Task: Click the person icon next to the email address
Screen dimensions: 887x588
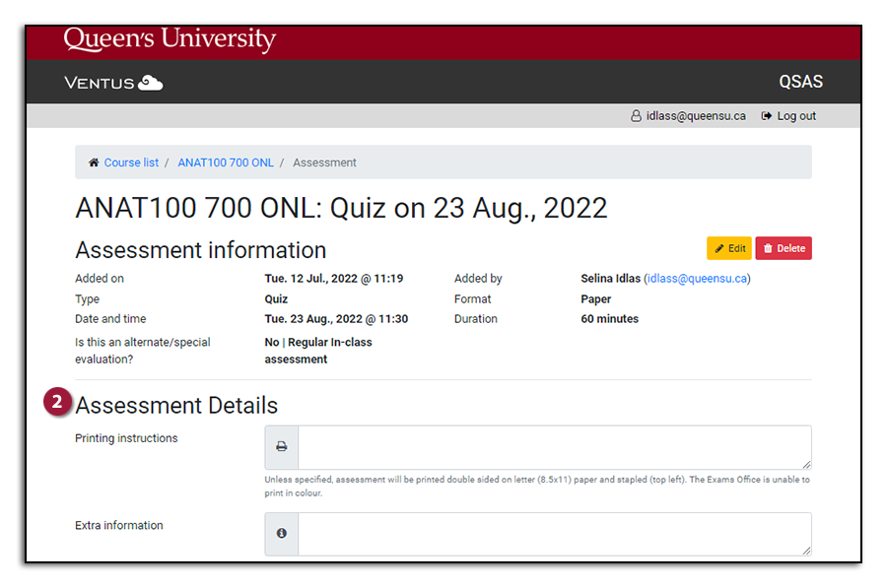Action: [x=636, y=115]
